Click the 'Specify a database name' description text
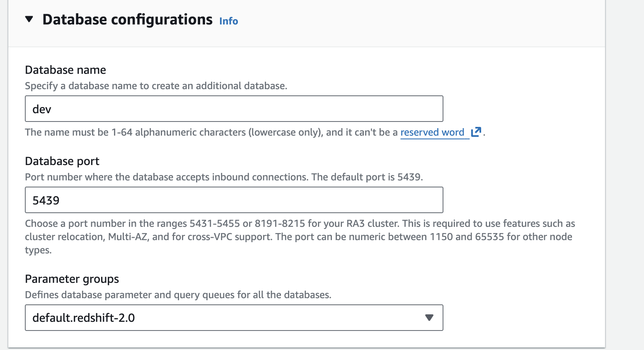The width and height of the screenshot is (644, 350). click(x=156, y=86)
